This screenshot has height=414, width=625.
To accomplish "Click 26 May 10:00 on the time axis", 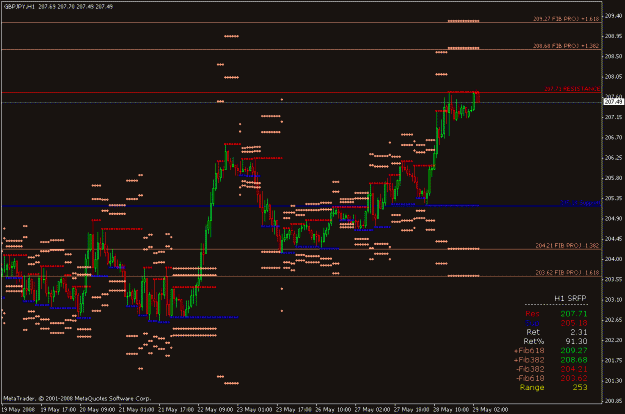I will [x=333, y=410].
